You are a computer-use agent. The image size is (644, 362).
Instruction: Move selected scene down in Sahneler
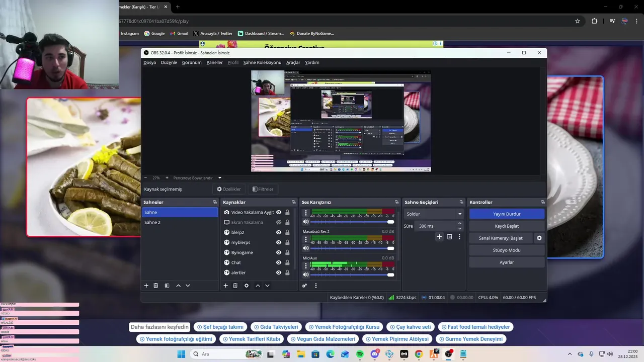tap(188, 286)
